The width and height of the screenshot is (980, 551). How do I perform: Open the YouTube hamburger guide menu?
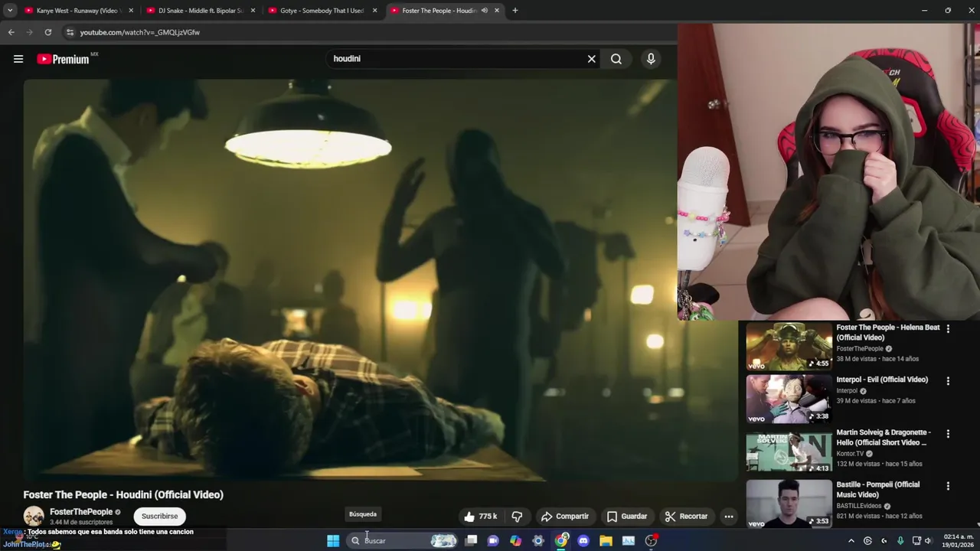18,59
